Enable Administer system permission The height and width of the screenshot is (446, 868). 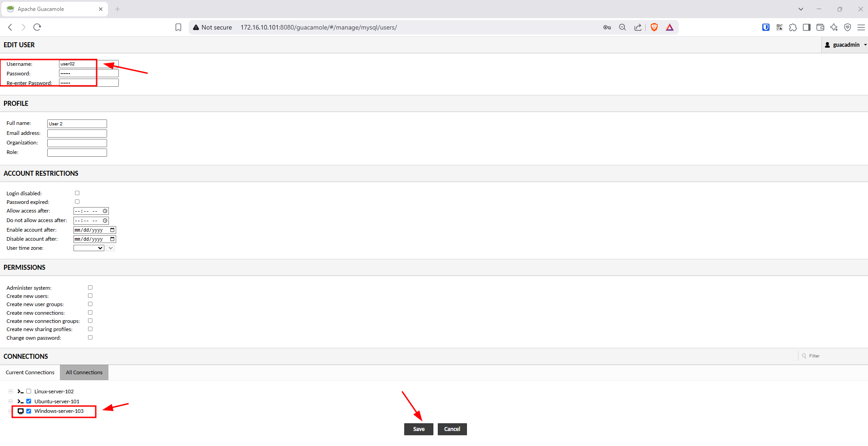tap(90, 287)
